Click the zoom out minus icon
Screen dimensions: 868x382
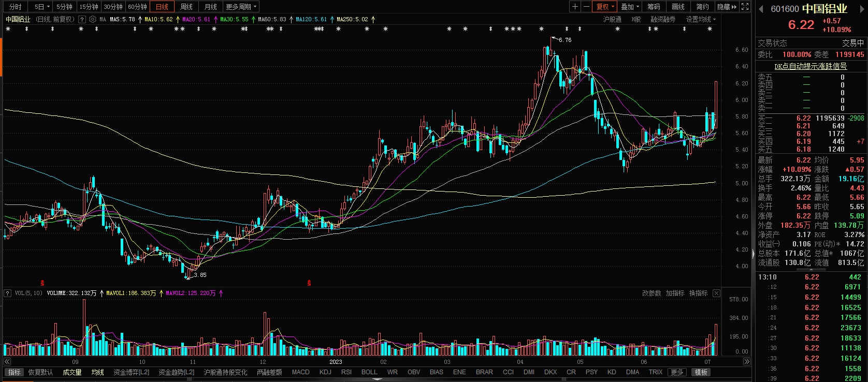pyautogui.click(x=586, y=7)
